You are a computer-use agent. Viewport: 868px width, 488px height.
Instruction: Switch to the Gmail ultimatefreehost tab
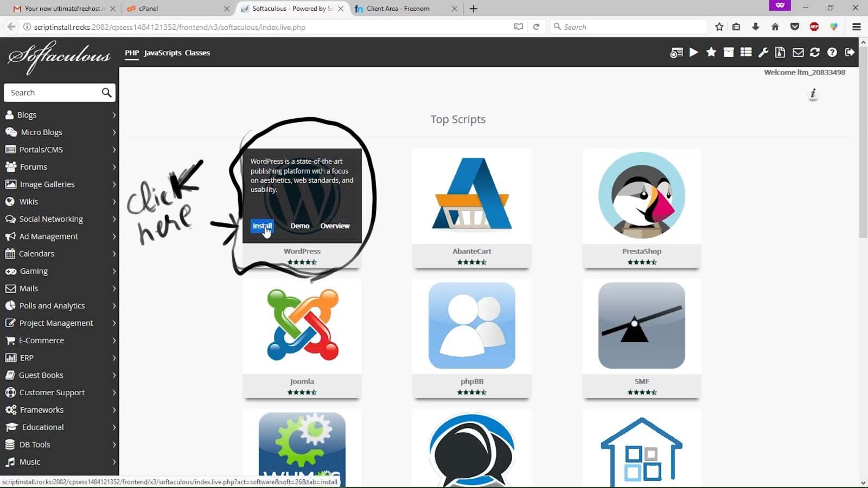pyautogui.click(x=64, y=9)
